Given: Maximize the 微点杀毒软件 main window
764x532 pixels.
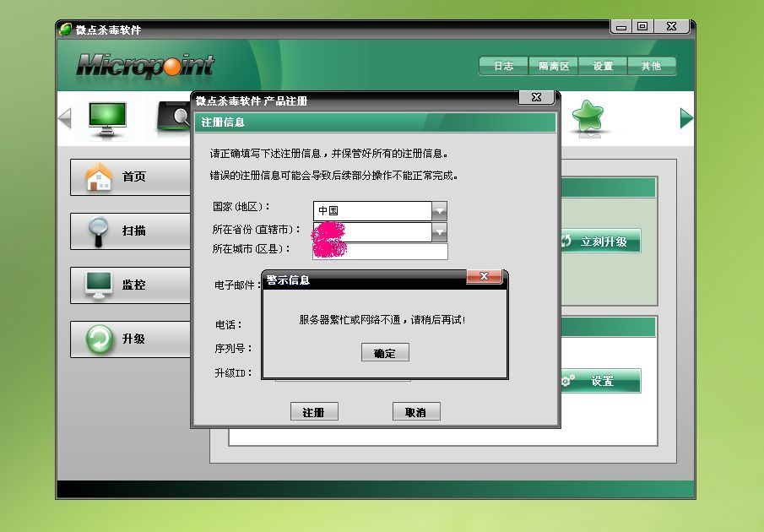Looking at the screenshot, I should (642, 27).
